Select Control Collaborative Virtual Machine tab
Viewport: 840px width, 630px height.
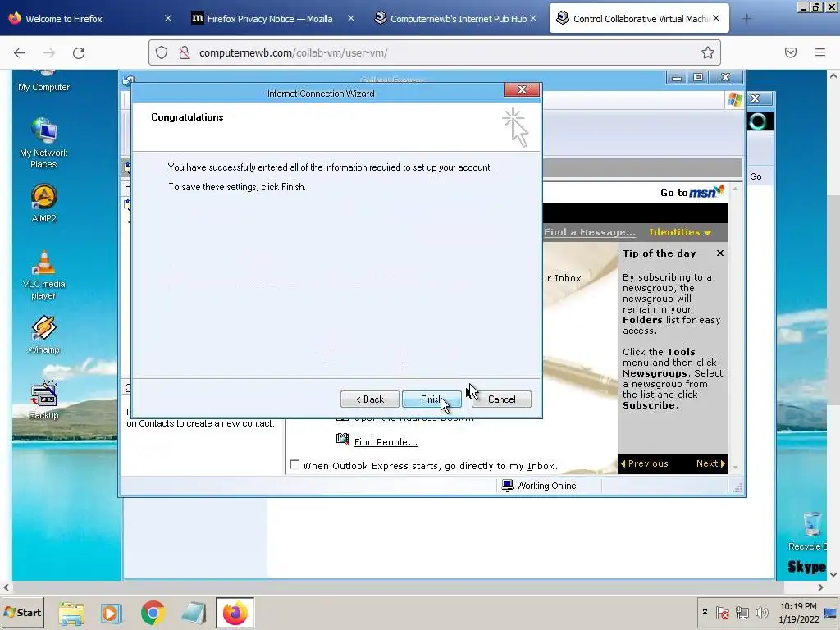(638, 19)
